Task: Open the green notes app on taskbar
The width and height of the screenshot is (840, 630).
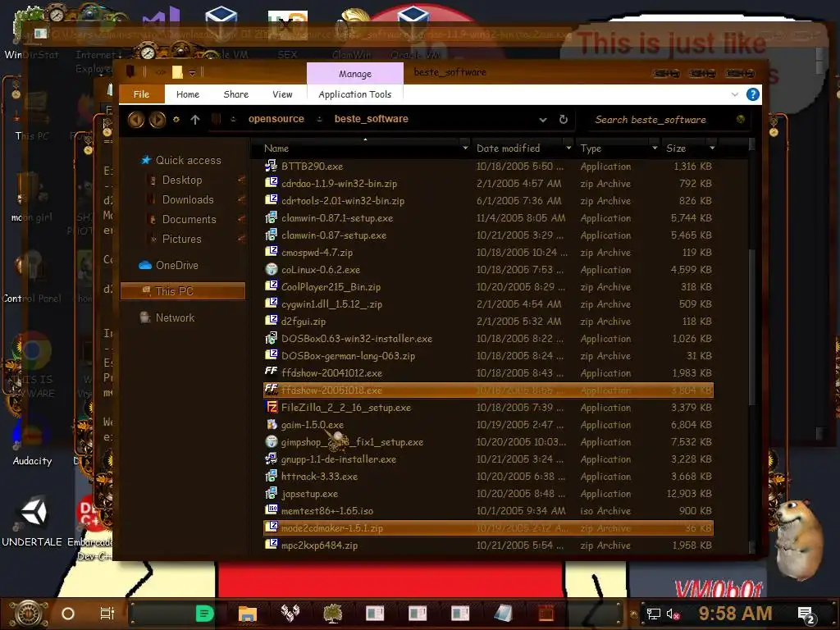Action: pyautogui.click(x=204, y=613)
